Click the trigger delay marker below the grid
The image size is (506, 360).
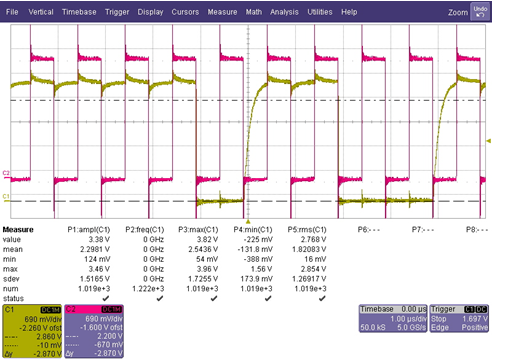point(248,221)
